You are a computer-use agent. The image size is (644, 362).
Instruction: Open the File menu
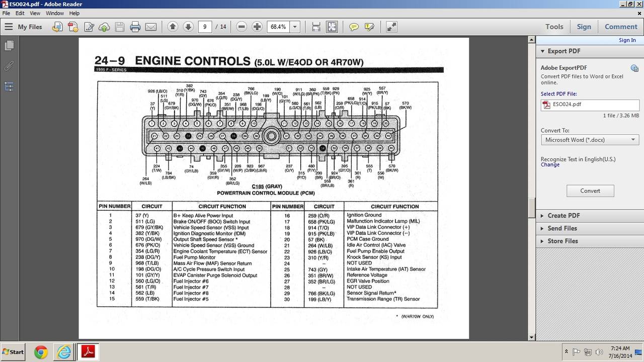7,13
